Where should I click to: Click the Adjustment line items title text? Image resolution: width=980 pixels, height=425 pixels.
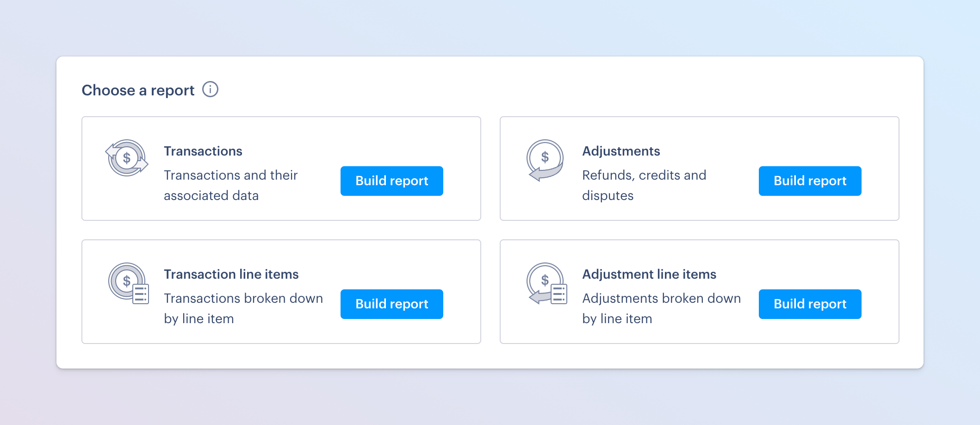(649, 274)
